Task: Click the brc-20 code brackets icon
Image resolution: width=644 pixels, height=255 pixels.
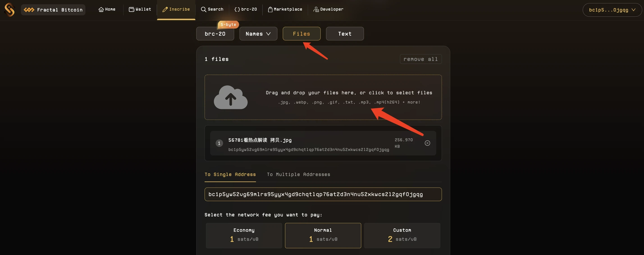Action: coord(237,9)
